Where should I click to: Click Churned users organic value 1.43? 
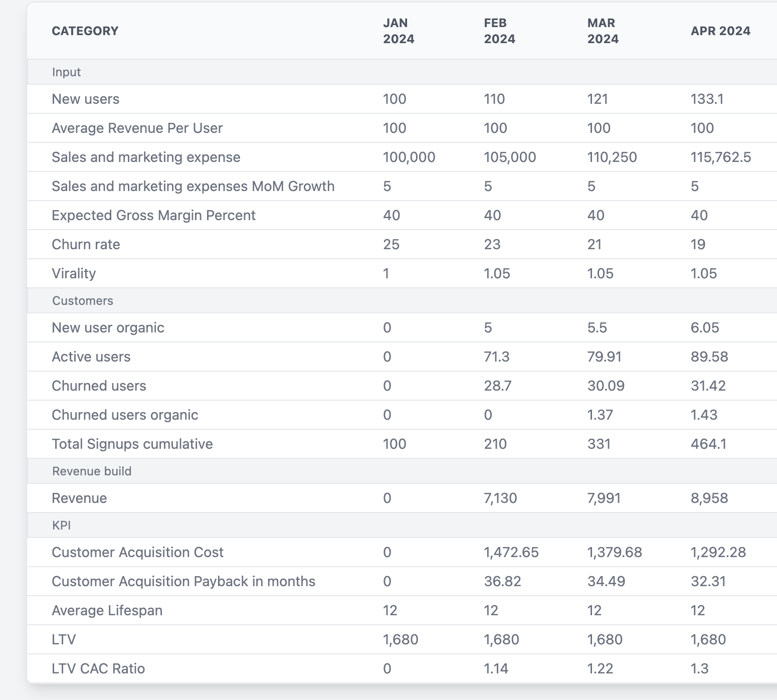click(704, 415)
